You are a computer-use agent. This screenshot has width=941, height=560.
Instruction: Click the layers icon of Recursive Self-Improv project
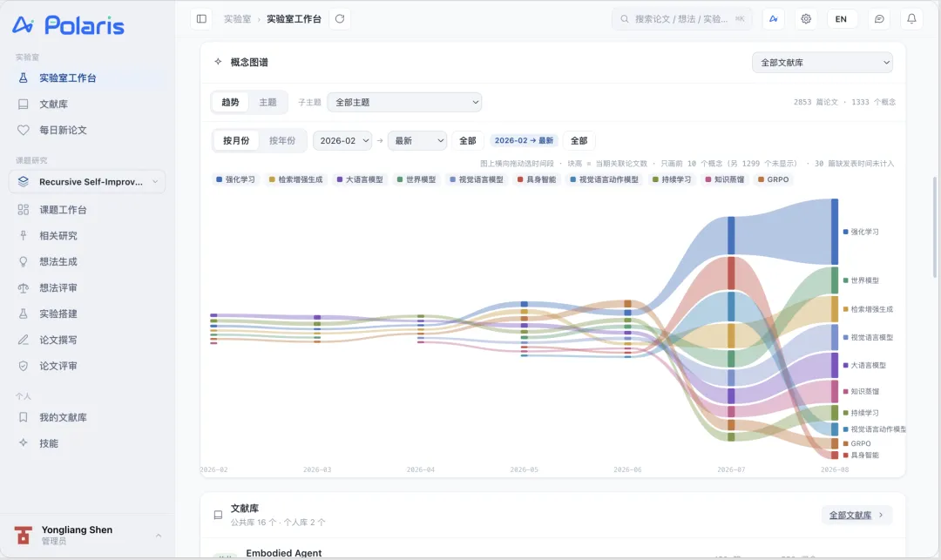(x=23, y=182)
